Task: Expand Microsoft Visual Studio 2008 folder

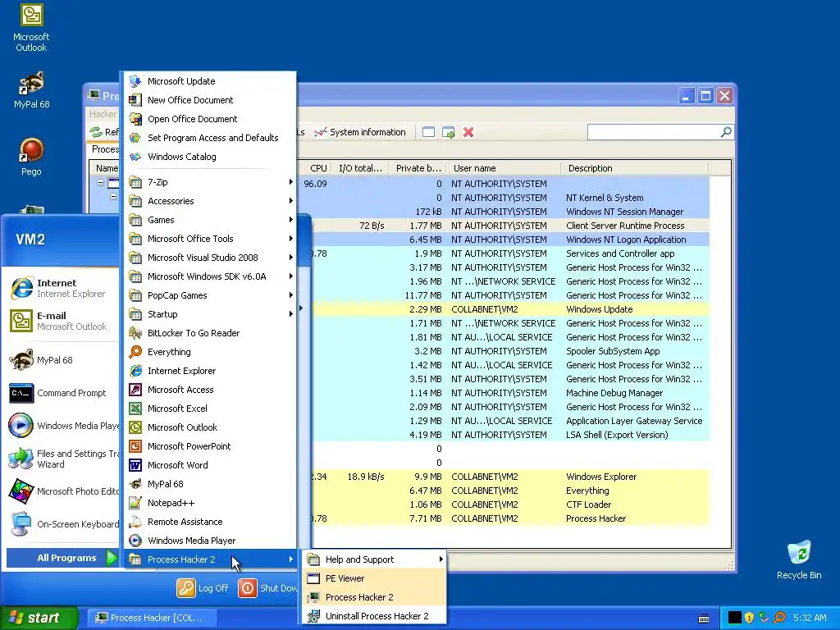Action: pos(211,258)
